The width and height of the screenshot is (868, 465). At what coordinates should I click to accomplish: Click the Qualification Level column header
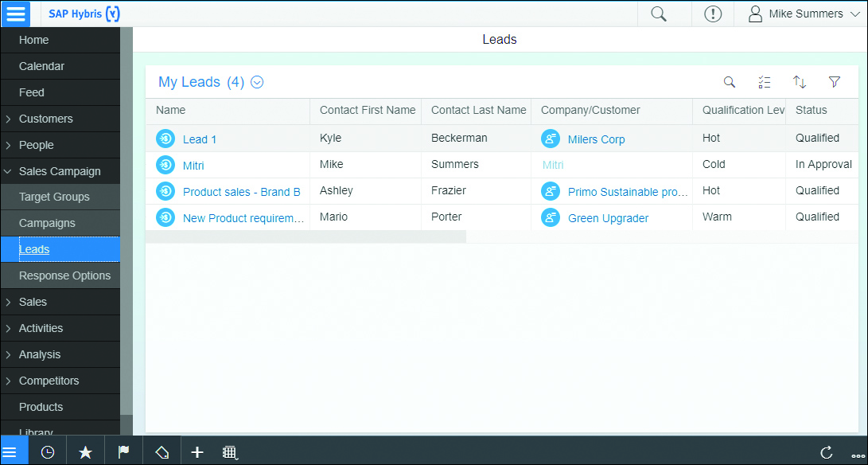pyautogui.click(x=739, y=111)
